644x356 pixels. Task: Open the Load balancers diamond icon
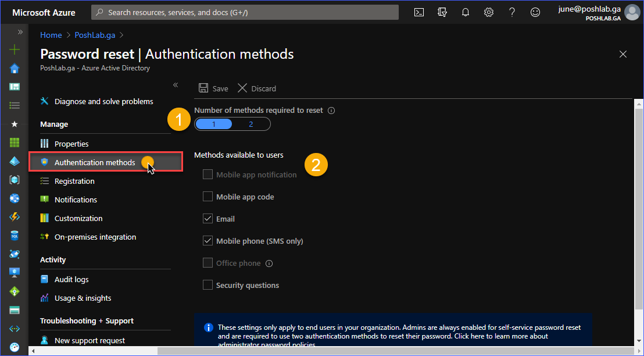(15, 291)
